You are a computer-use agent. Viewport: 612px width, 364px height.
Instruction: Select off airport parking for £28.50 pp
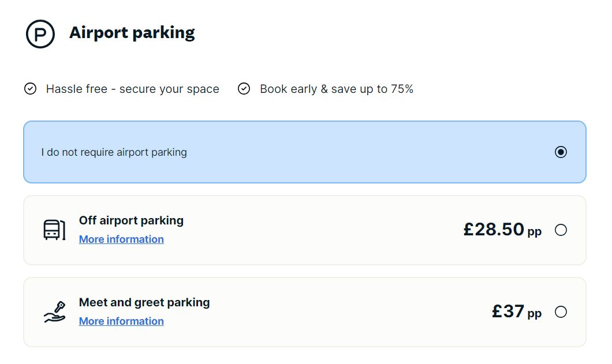coord(561,230)
